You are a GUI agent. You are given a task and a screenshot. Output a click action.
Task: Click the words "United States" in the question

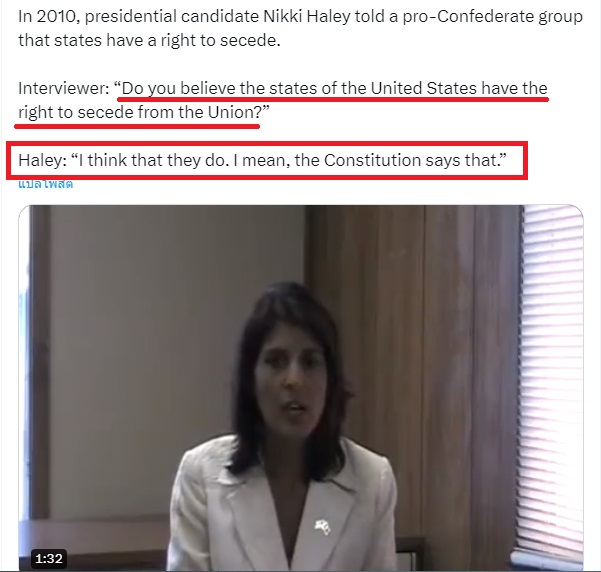coord(424,89)
